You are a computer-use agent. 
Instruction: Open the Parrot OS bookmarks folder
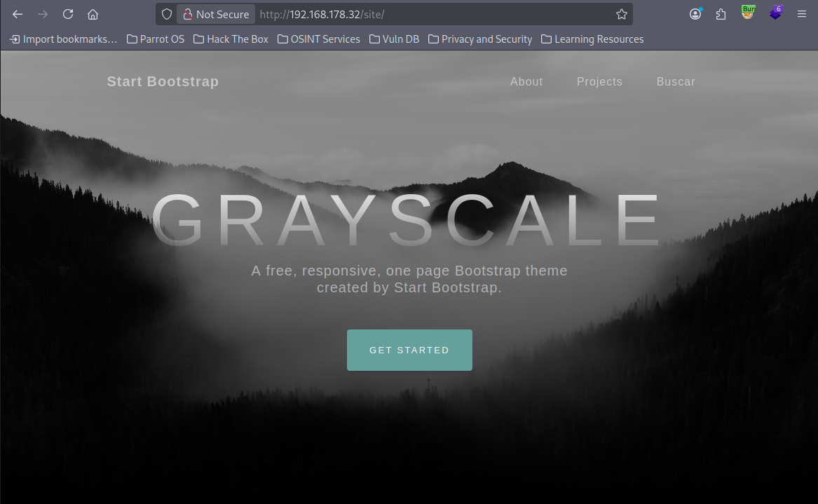[156, 39]
